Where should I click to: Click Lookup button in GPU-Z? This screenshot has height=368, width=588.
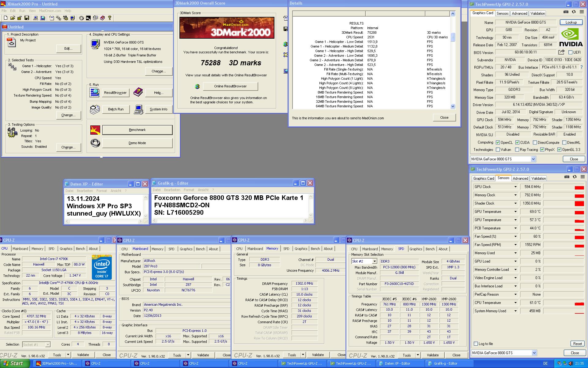point(571,22)
